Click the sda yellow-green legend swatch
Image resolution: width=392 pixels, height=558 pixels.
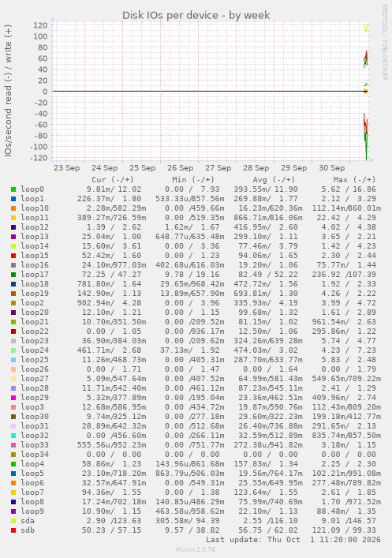coord(13,521)
